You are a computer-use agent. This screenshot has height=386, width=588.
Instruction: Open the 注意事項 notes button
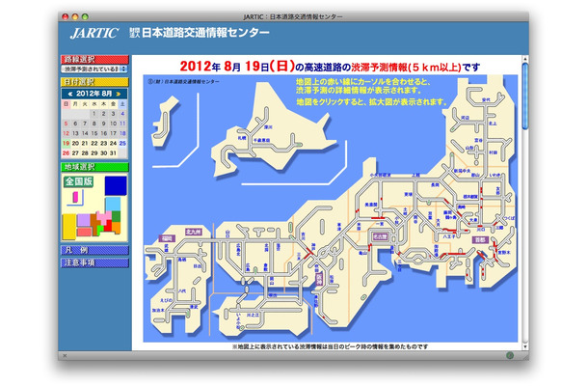click(x=94, y=262)
